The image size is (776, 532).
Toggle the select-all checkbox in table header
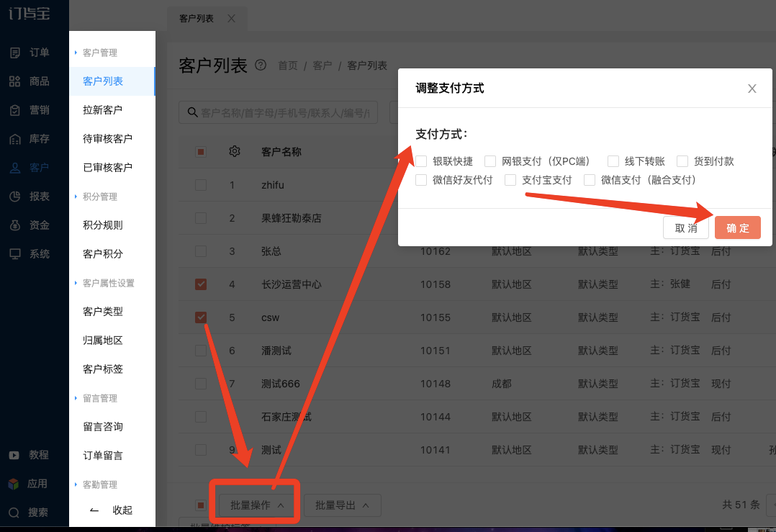(200, 151)
